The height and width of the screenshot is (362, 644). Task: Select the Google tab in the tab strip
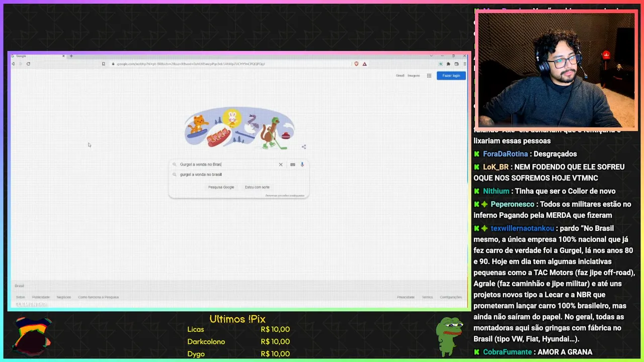(x=39, y=56)
